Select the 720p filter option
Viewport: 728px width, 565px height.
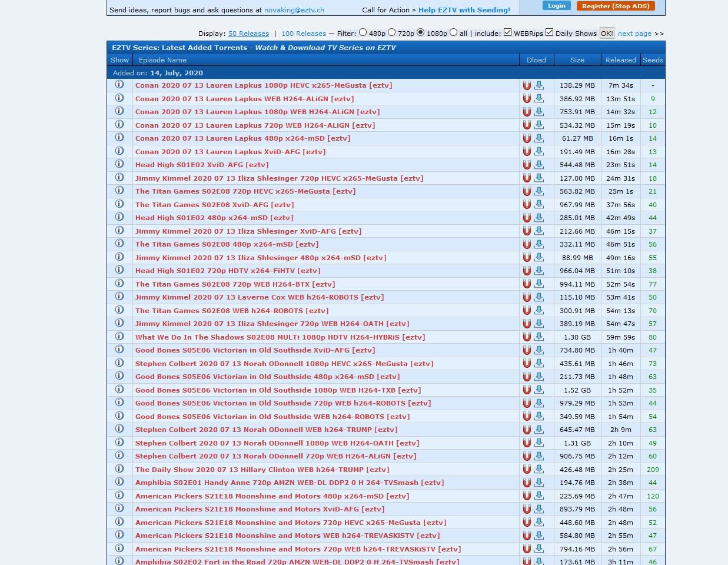[x=392, y=32]
